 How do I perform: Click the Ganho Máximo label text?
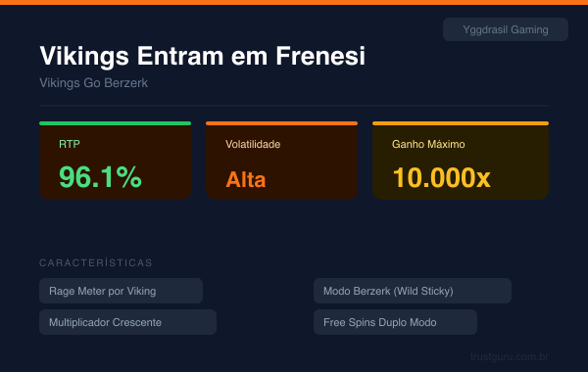coord(428,144)
